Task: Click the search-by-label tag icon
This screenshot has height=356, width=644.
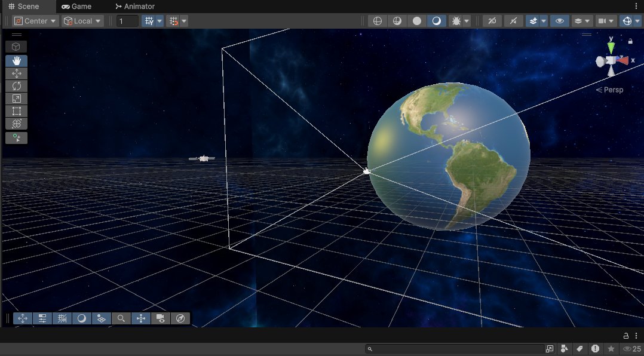Action: coord(579,349)
